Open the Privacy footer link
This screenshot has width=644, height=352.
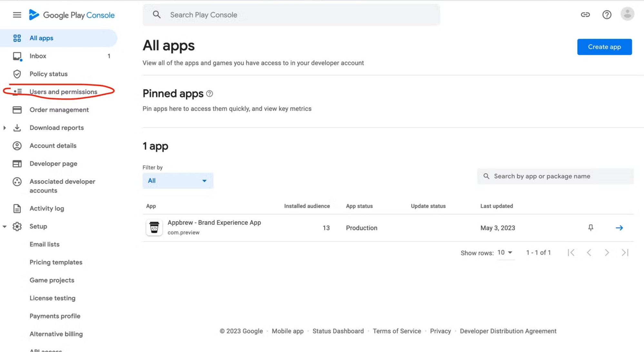click(440, 331)
